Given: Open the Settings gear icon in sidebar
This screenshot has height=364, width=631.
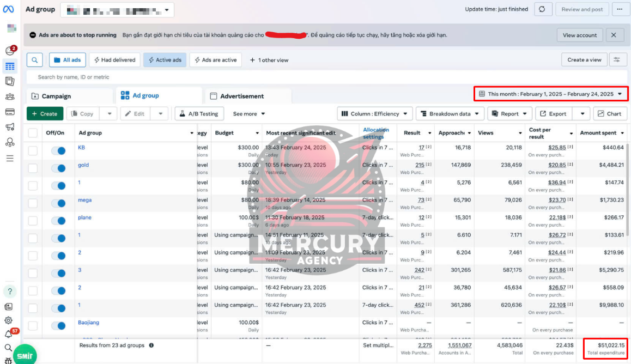Looking at the screenshot, I should pyautogui.click(x=9, y=320).
